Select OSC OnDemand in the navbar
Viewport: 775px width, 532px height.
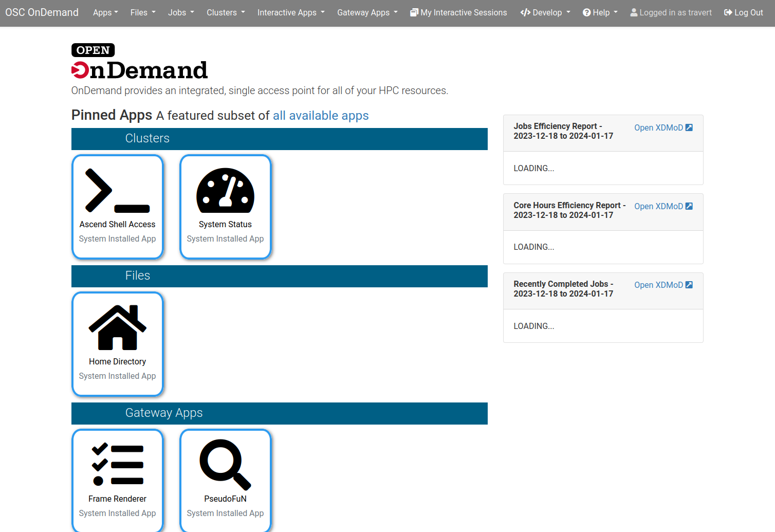click(42, 12)
